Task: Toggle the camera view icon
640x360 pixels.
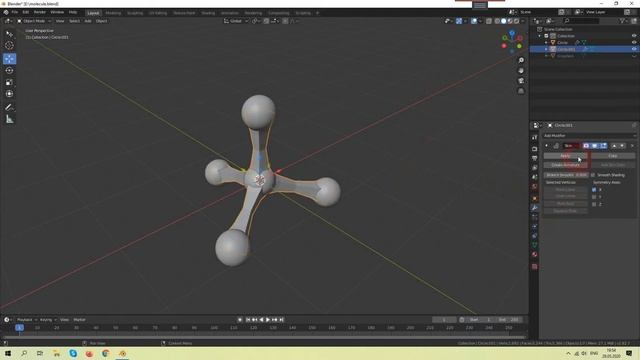Action: 521,81
